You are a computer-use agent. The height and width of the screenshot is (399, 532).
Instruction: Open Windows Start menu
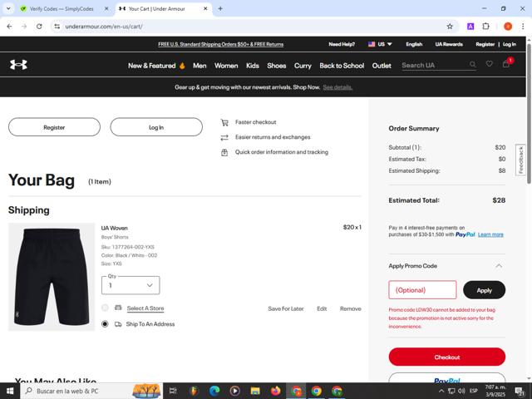point(10,391)
